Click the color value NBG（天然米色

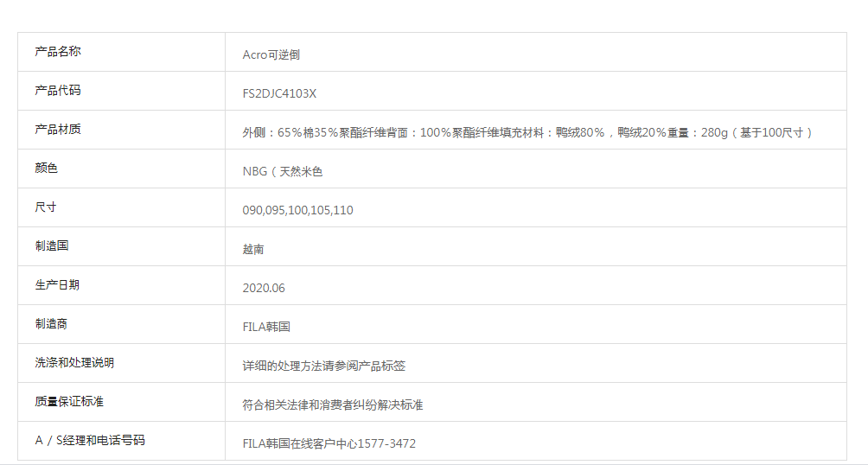point(282,171)
